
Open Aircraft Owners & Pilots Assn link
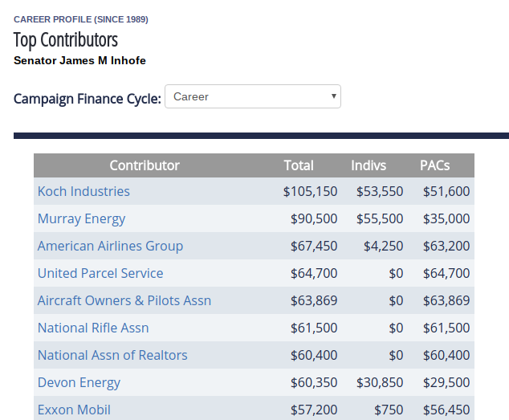124,300
